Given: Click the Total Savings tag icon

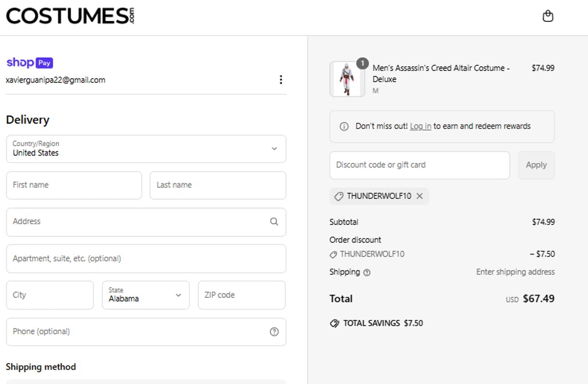Looking at the screenshot, I should click(334, 323).
